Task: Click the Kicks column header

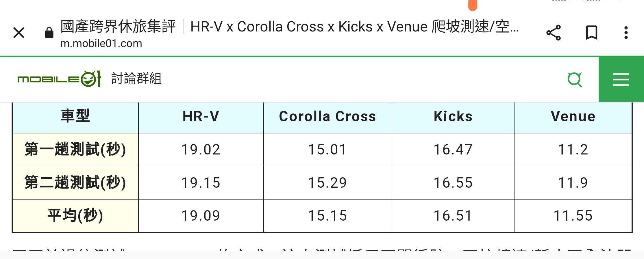Action: (x=453, y=117)
